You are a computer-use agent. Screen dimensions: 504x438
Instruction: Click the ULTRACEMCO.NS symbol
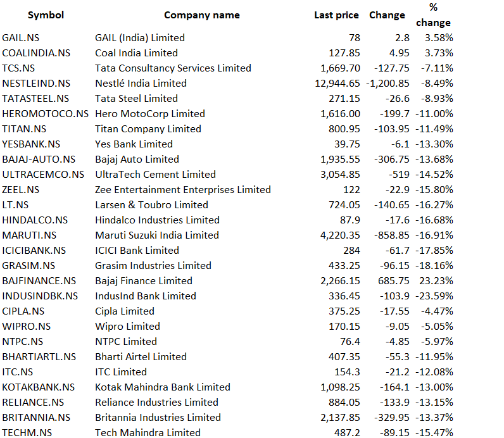(x=43, y=175)
